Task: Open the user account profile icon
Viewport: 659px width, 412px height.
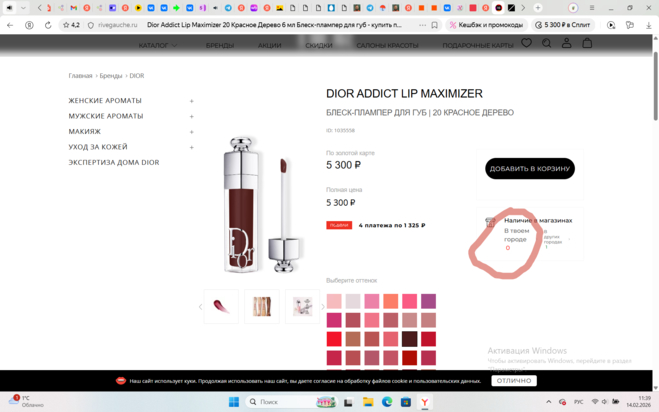Action: [x=566, y=43]
